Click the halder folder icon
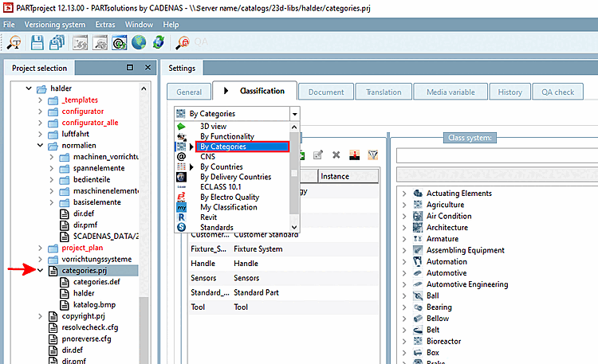This screenshot has width=598, height=364. pyautogui.click(x=41, y=88)
